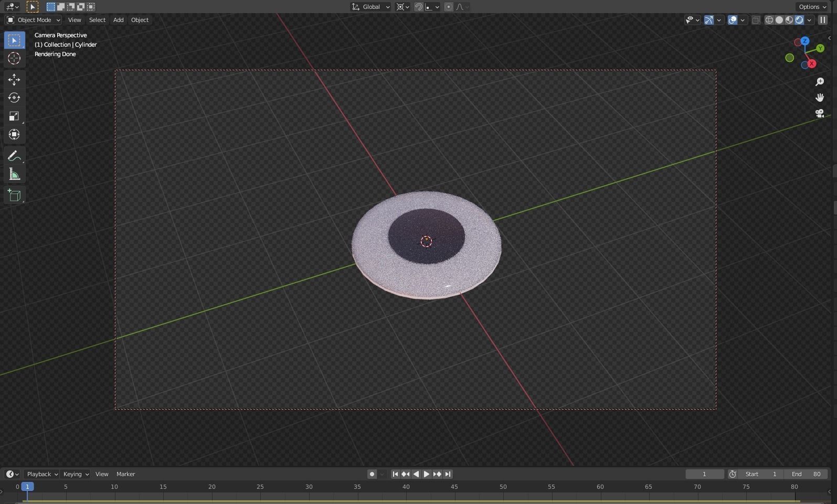The height and width of the screenshot is (504, 837).
Task: Click the tweak select arrow icon in header
Action: tap(32, 7)
